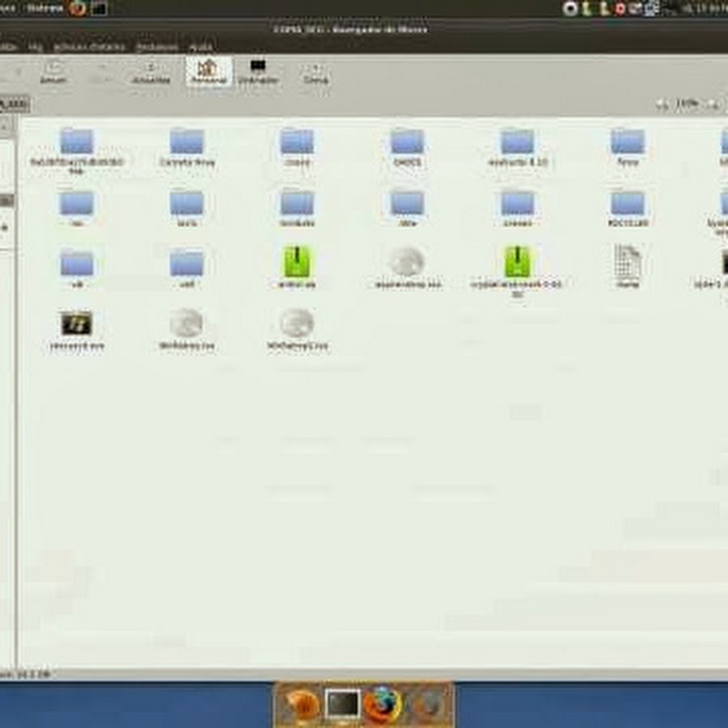Click the computer icon in the toolbar

[x=258, y=70]
